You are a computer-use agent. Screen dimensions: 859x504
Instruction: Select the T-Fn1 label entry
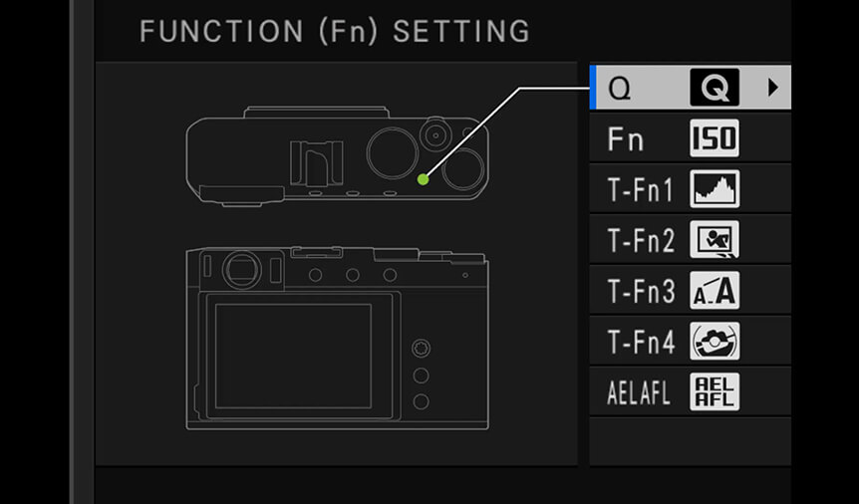click(640, 189)
